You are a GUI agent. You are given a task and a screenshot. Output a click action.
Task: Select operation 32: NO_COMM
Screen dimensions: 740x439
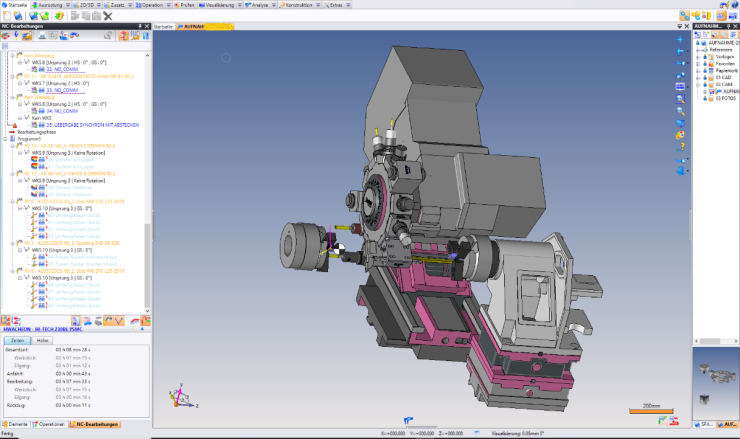tap(62, 69)
